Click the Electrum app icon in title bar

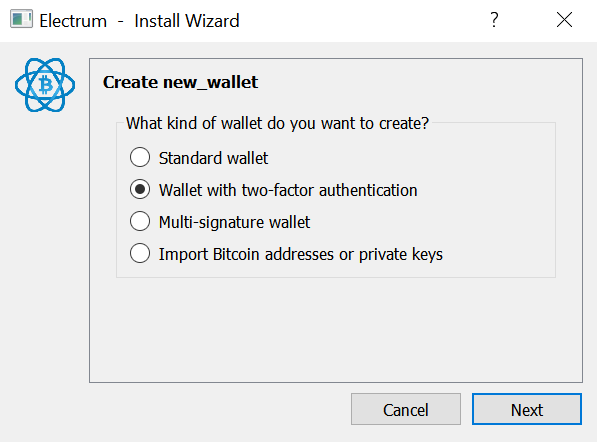[21, 20]
